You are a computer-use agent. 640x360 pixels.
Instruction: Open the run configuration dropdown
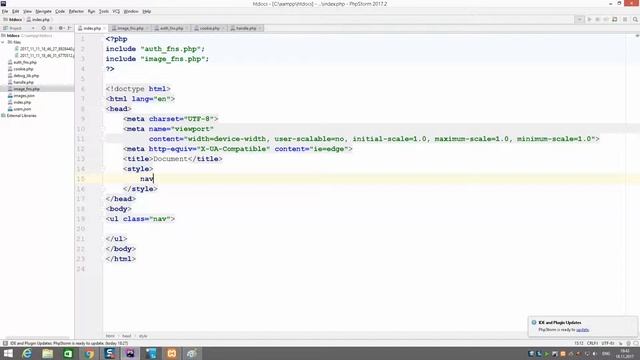tap(579, 19)
